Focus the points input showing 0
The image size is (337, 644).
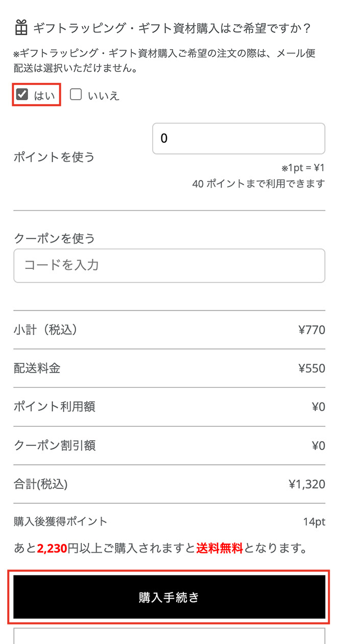238,139
